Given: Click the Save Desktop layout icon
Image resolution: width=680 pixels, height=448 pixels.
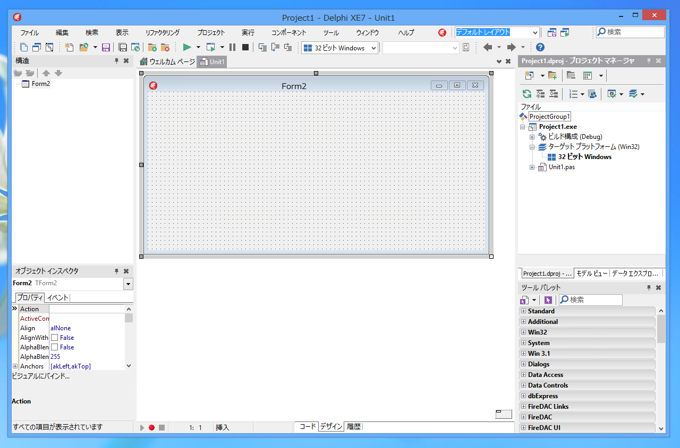Looking at the screenshot, I should coord(552,33).
